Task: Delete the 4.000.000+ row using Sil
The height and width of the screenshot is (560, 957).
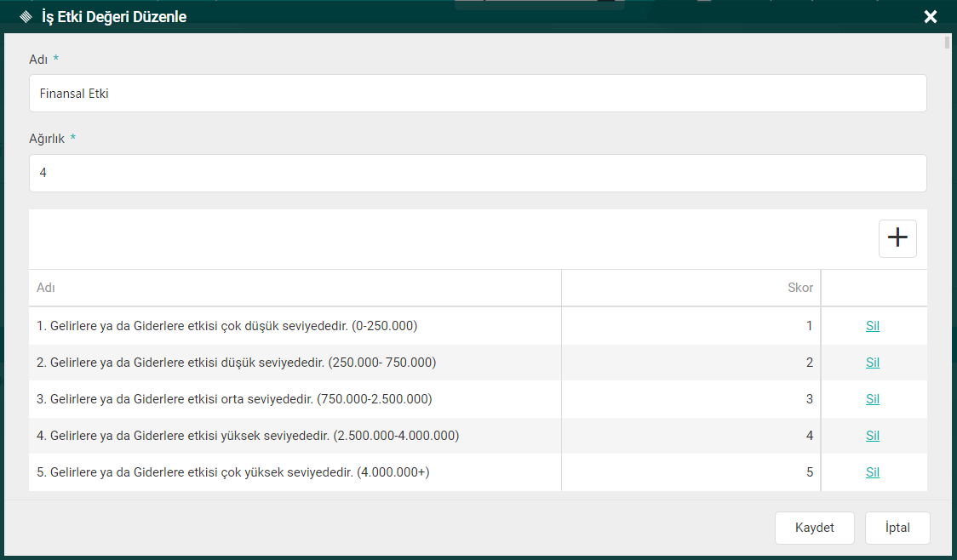Action: 873,472
